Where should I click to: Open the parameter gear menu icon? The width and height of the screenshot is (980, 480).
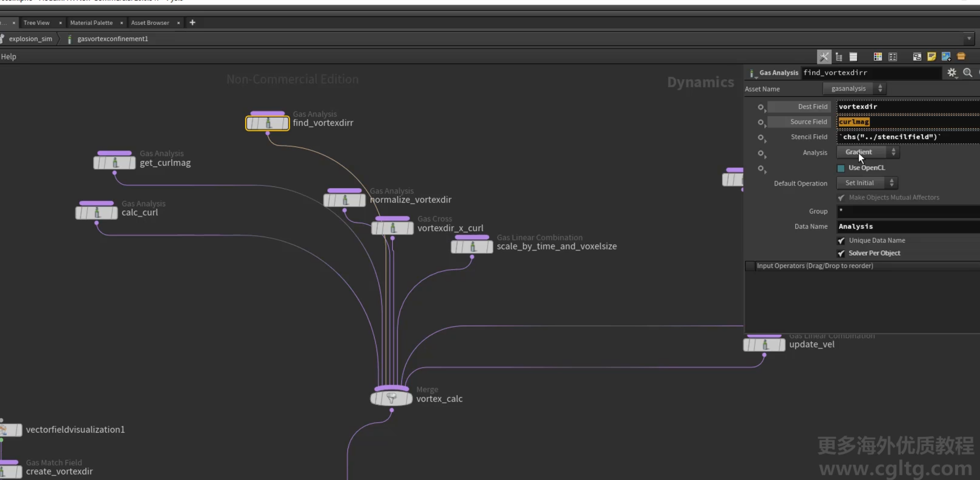[952, 73]
